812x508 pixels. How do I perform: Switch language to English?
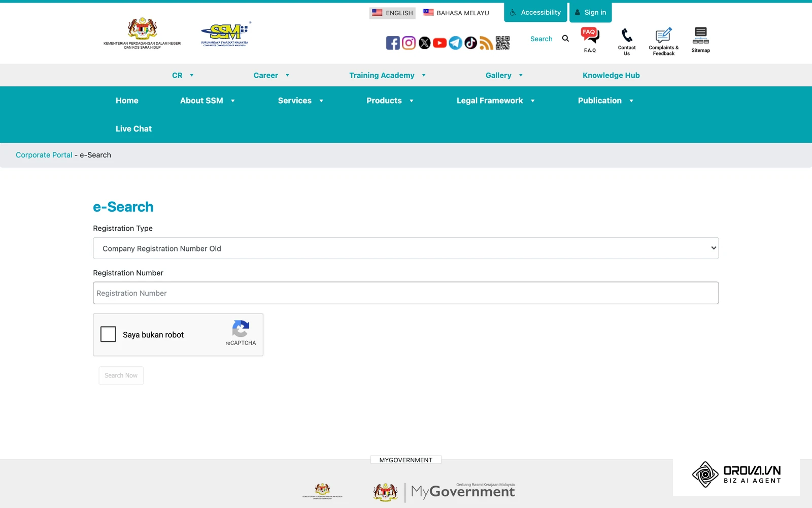(x=392, y=13)
